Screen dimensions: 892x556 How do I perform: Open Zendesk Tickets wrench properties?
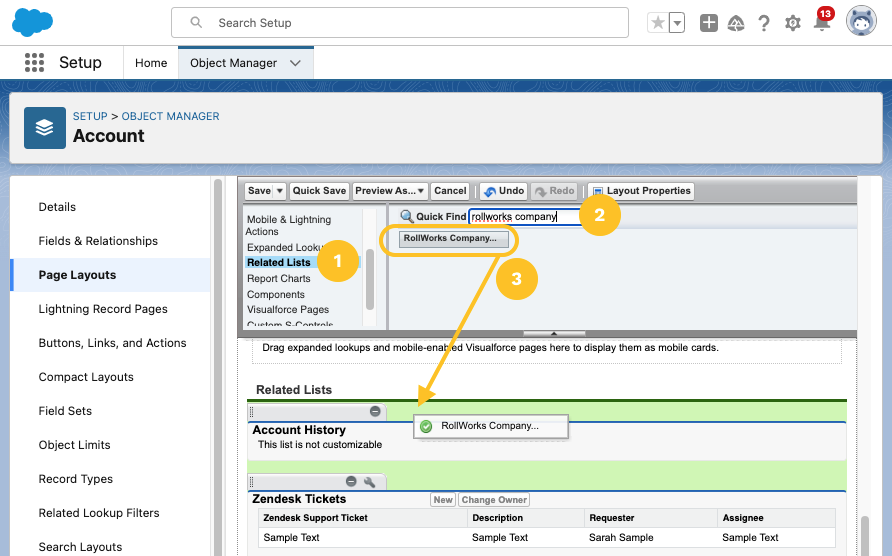[x=369, y=482]
